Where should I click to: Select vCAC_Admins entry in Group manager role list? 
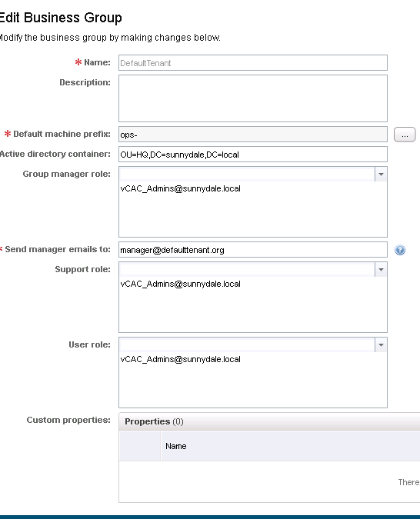181,188
